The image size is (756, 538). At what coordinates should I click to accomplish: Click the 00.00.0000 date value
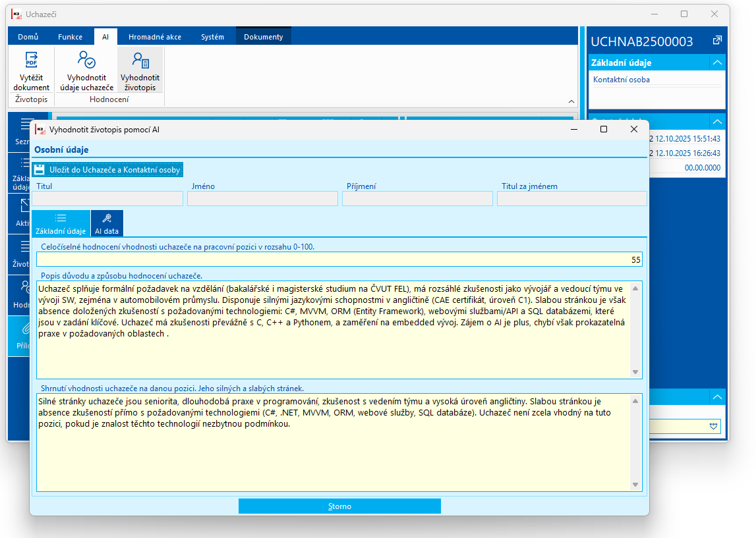coord(703,168)
